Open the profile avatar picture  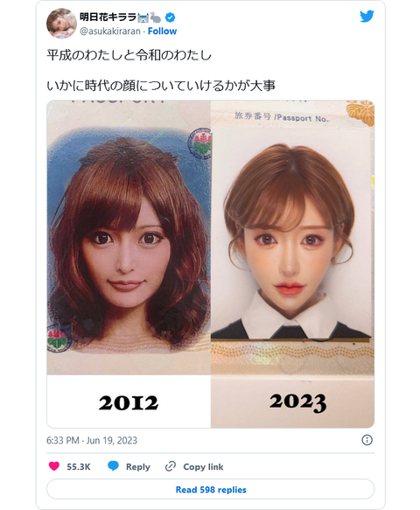coord(61,23)
